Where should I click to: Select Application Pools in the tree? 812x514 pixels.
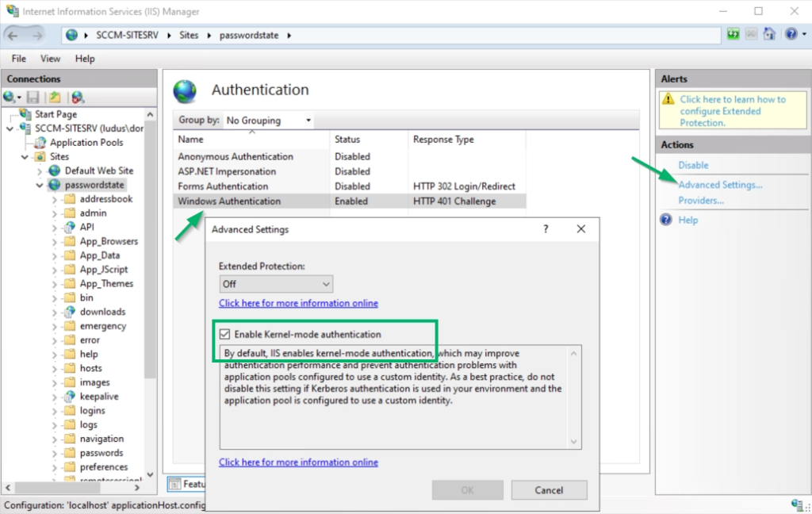click(86, 143)
